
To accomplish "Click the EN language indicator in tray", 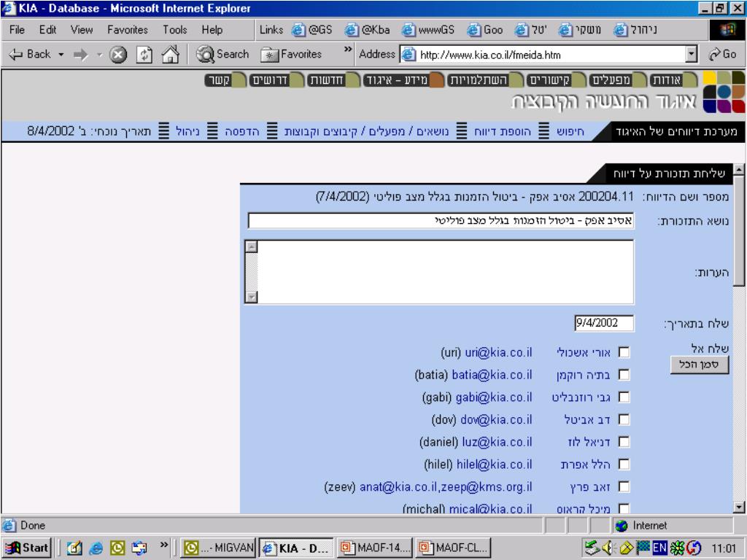I will click(x=659, y=548).
